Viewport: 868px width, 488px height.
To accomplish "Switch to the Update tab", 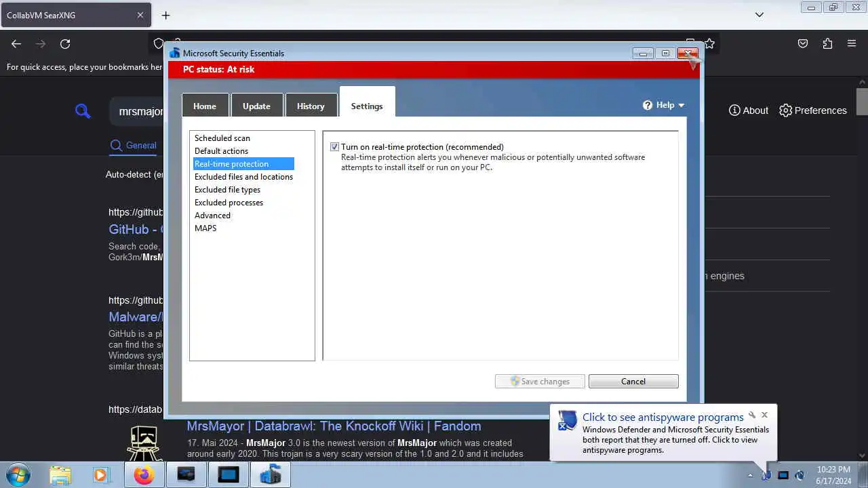I will click(256, 106).
